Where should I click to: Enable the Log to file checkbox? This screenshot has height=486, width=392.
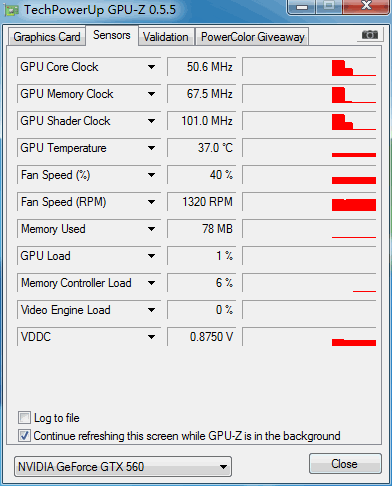pyautogui.click(x=24, y=418)
